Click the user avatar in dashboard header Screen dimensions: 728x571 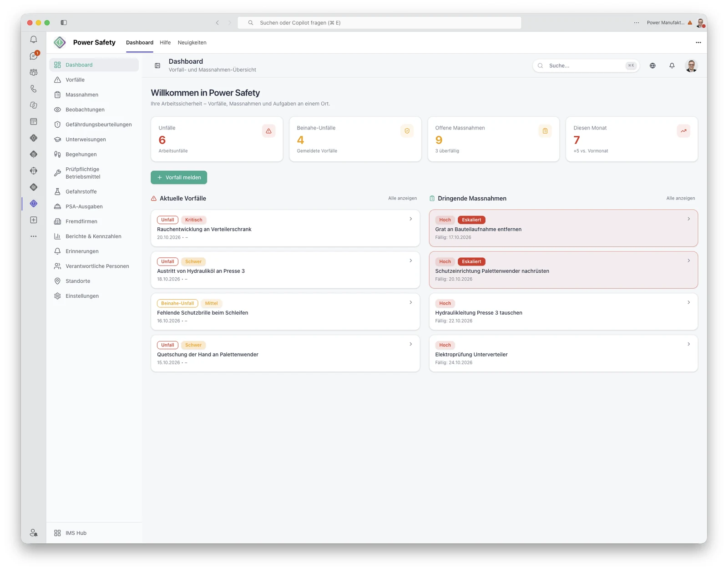691,65
